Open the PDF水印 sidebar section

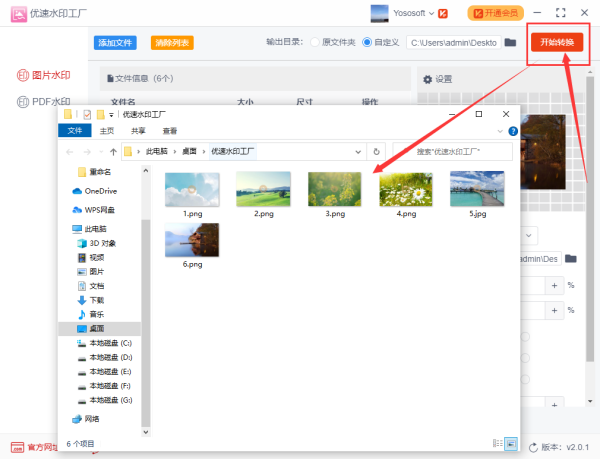(44, 102)
